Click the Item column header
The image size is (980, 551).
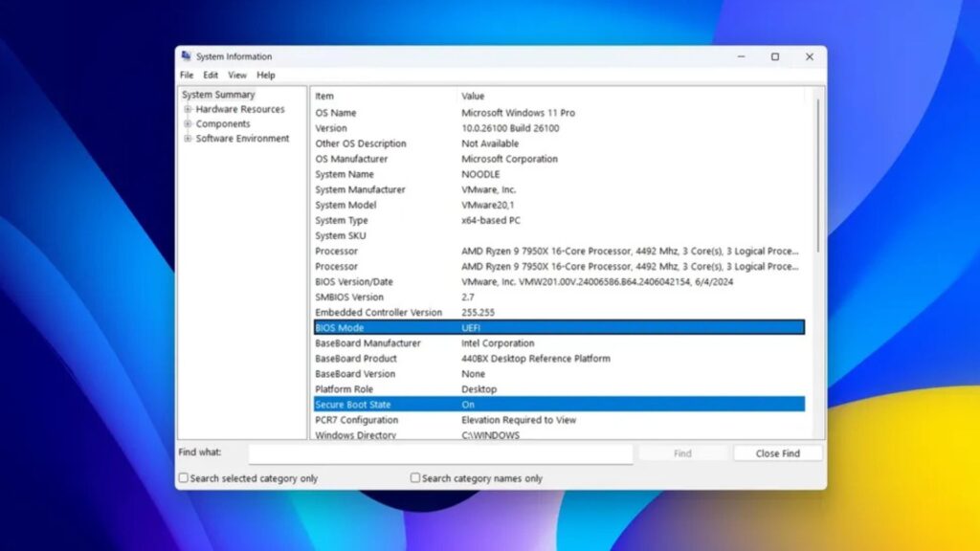coord(325,96)
